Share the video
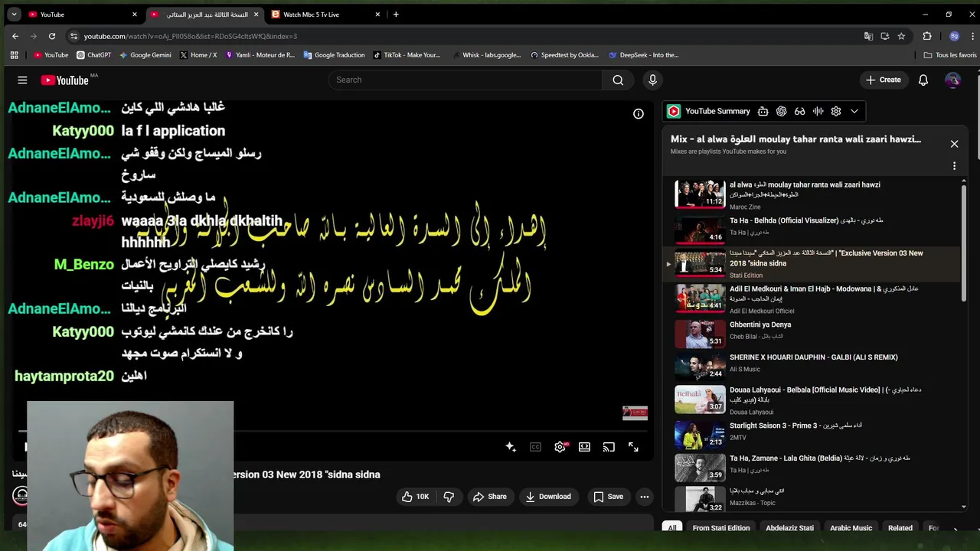The height and width of the screenshot is (551, 980). [x=489, y=497]
